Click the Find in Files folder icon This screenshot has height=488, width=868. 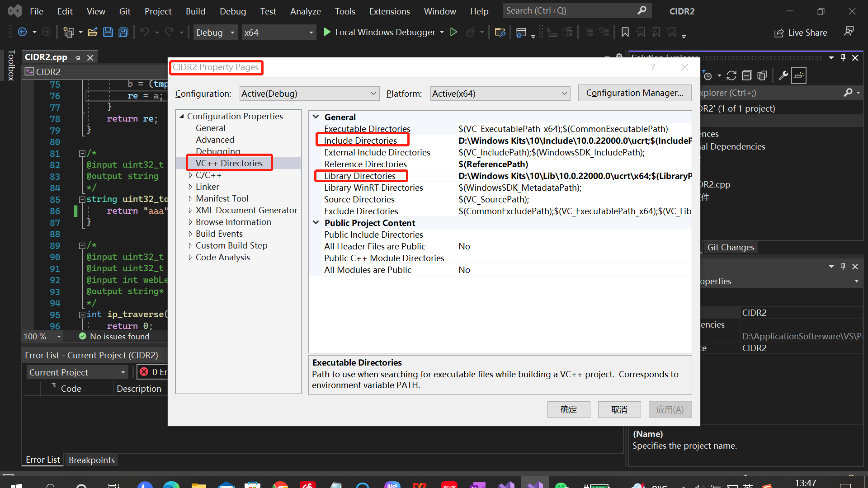click(x=500, y=32)
